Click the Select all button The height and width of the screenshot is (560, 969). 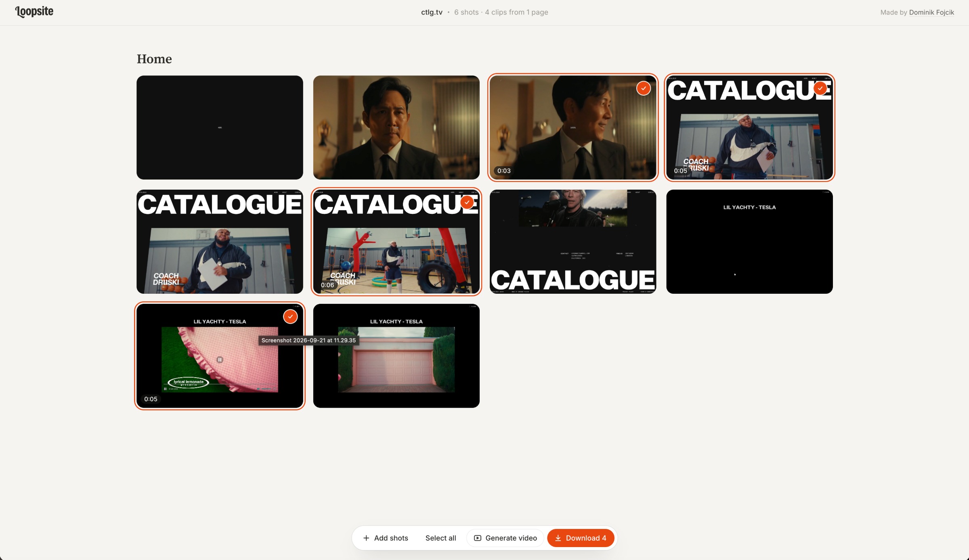(440, 538)
